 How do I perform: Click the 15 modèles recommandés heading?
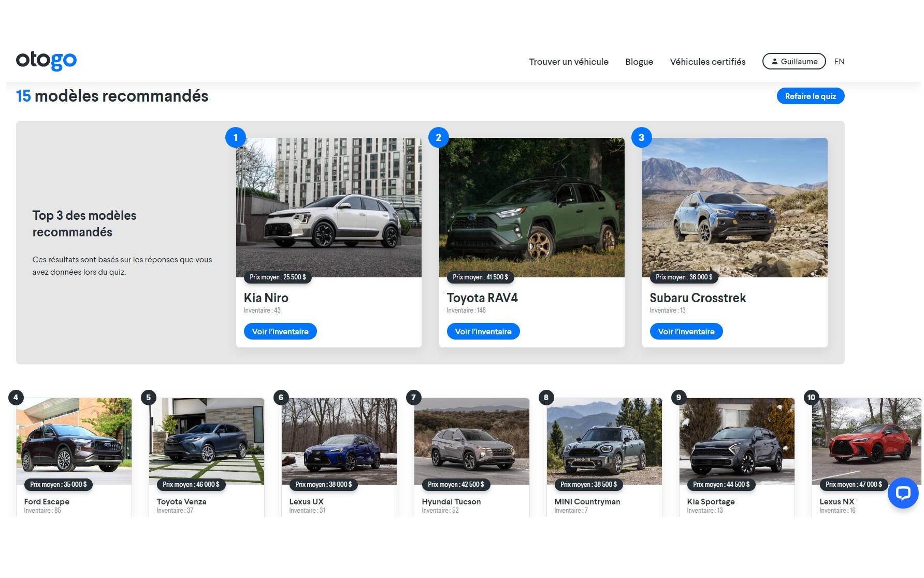pyautogui.click(x=112, y=96)
